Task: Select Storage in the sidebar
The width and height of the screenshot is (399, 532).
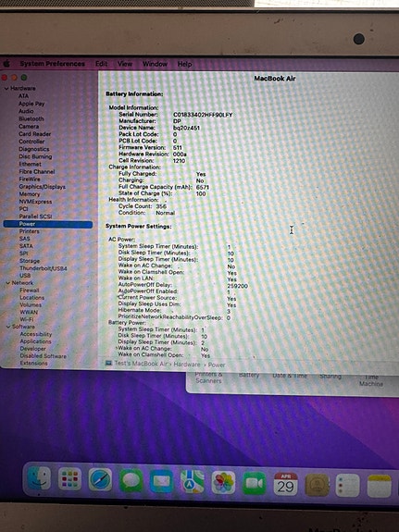Action: [x=30, y=261]
